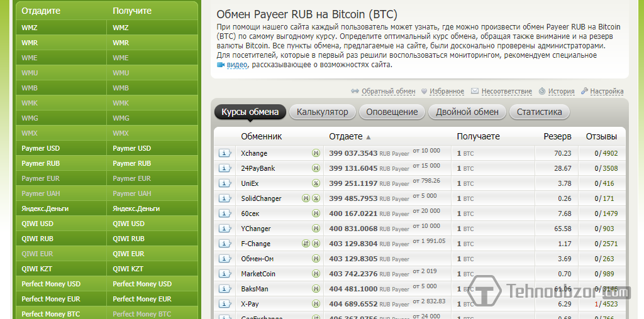Image resolution: width=644 pixels, height=319 pixels.
Task: Open info icon for F-Change row
Action: coord(225,244)
